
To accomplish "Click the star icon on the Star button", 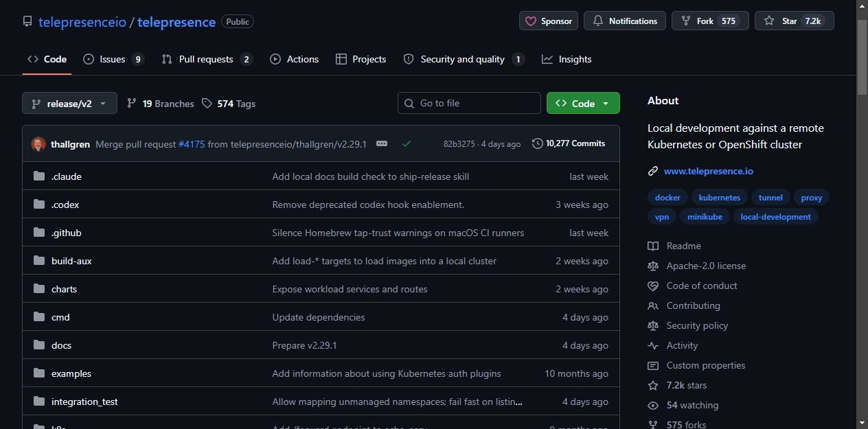I will (x=769, y=21).
